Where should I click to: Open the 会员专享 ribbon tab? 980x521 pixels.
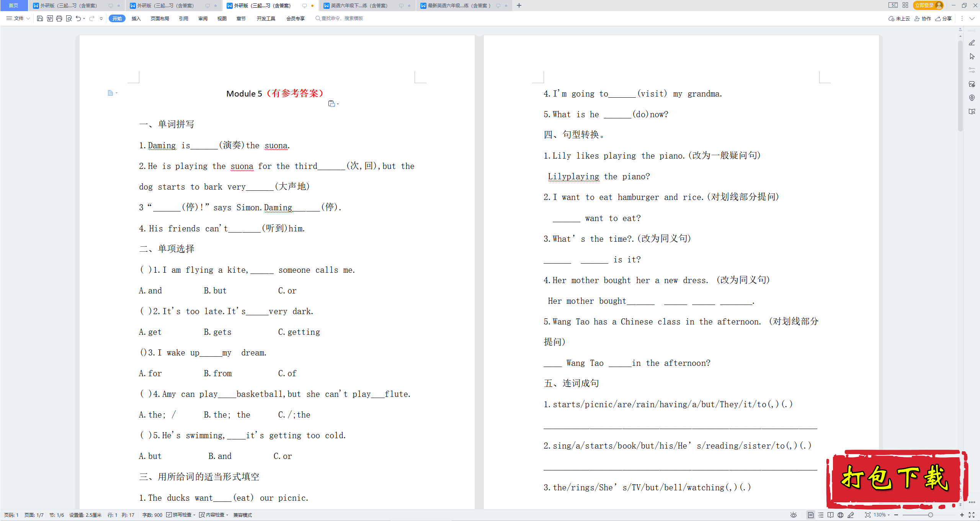click(x=296, y=18)
